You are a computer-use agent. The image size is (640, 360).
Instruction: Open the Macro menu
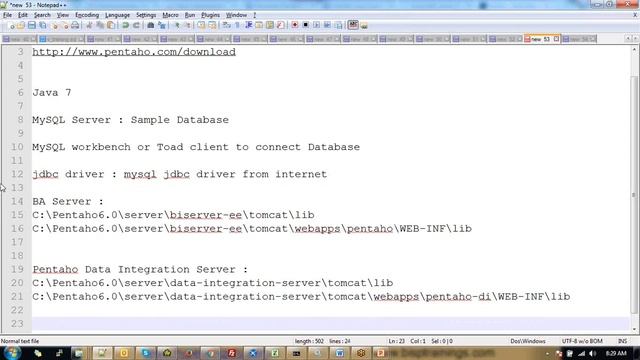pyautogui.click(x=170, y=15)
